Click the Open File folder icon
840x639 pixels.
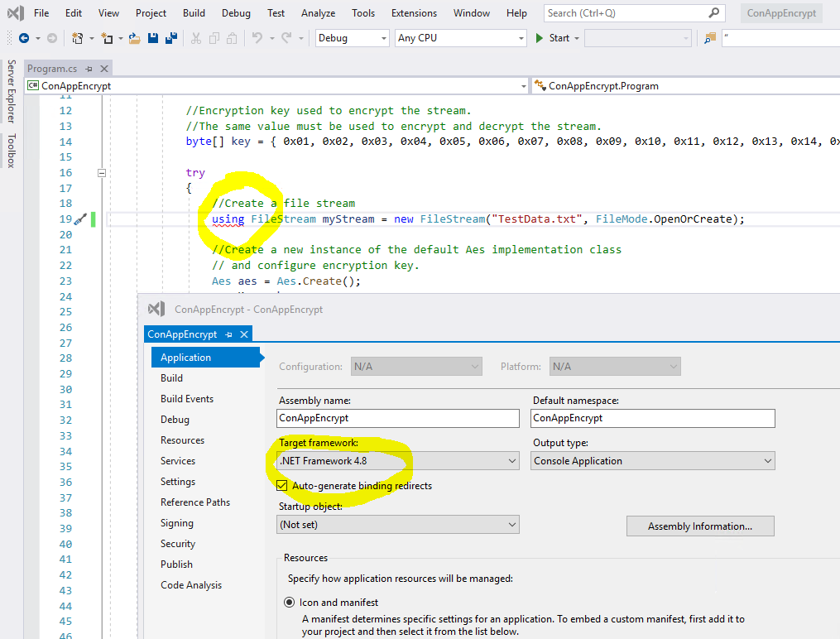tap(134, 38)
